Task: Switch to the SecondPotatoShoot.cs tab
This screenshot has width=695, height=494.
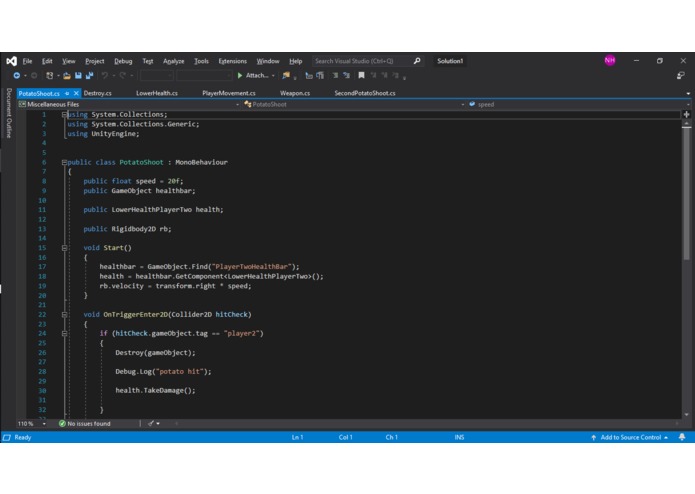Action: coord(365,93)
